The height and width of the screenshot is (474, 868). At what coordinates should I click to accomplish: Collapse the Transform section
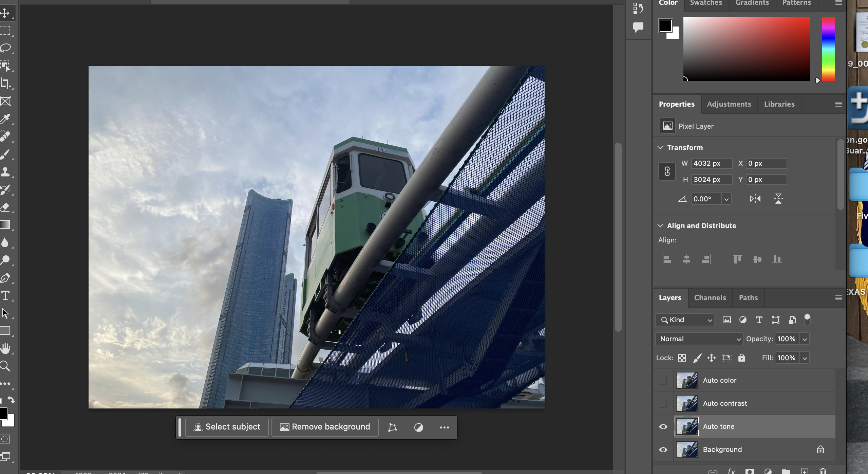click(x=660, y=148)
